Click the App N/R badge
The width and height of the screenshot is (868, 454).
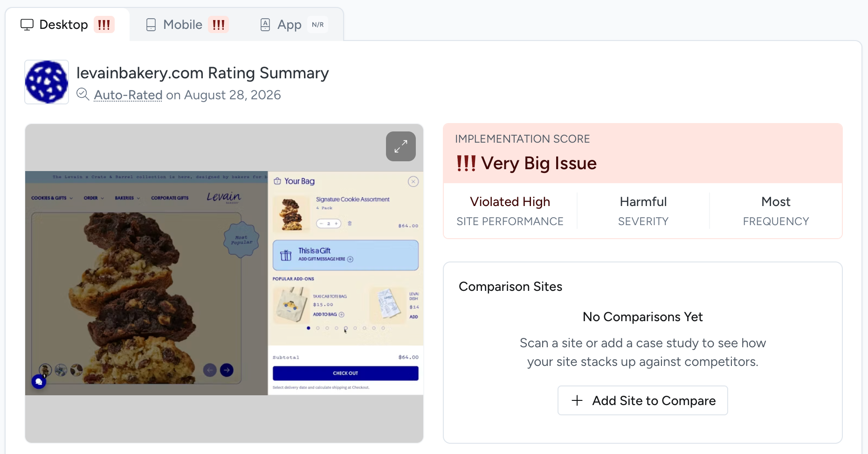pyautogui.click(x=318, y=25)
